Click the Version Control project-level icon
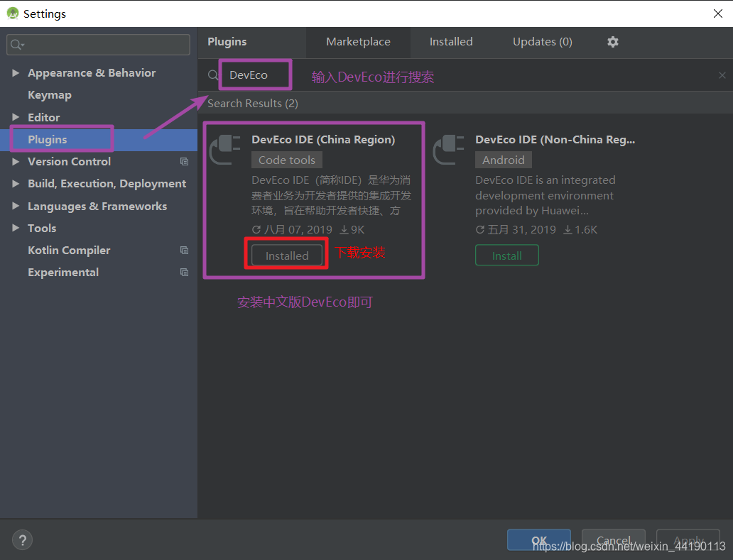733x560 pixels. click(184, 162)
